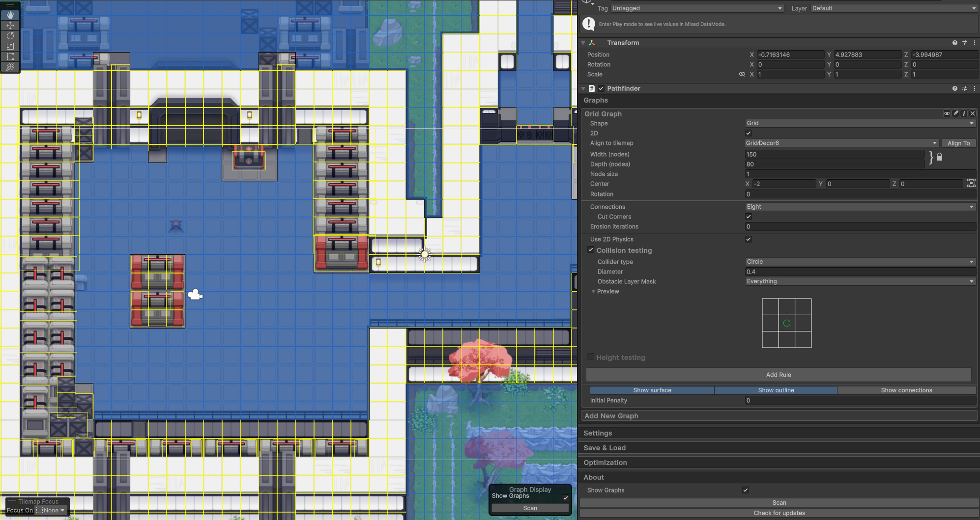Toggle the Collision testing checkbox
This screenshot has height=520, width=980.
591,250
